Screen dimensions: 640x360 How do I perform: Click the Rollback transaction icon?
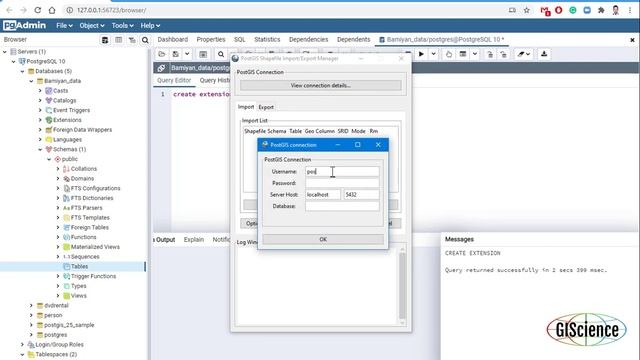click(x=504, y=54)
